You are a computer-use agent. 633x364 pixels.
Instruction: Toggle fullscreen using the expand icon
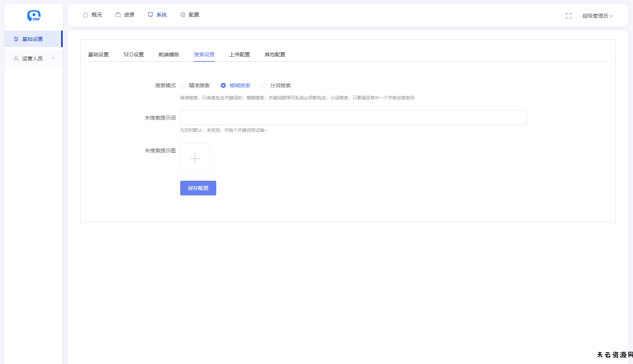tap(569, 16)
